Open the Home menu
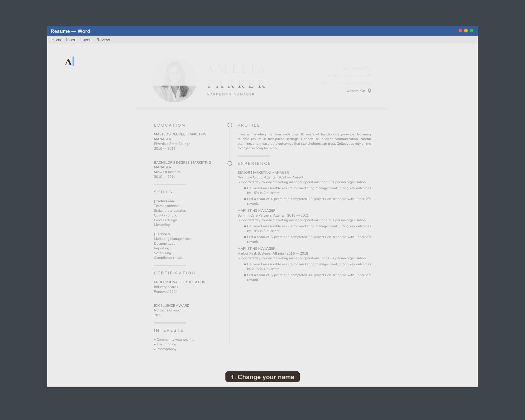Screen dimensions: 525x420 click(x=57, y=40)
